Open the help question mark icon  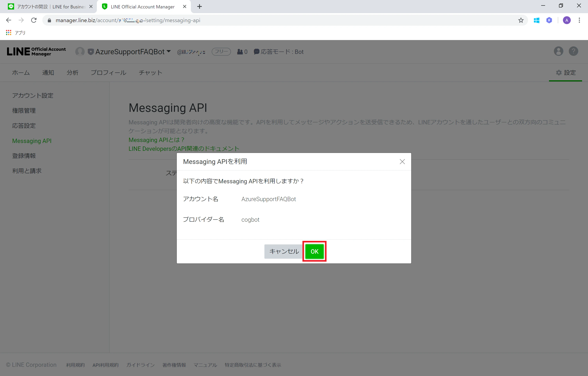(x=573, y=51)
